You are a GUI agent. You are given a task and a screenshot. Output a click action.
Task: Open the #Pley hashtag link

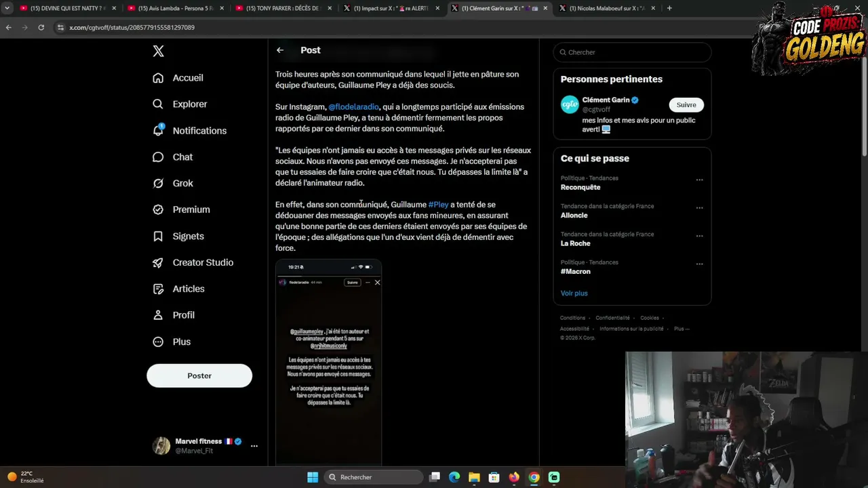(438, 205)
